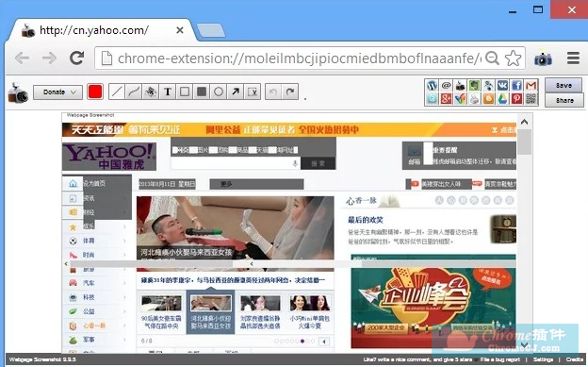Open a new browser tab
Viewport: 588px width, 367px height.
point(211,30)
